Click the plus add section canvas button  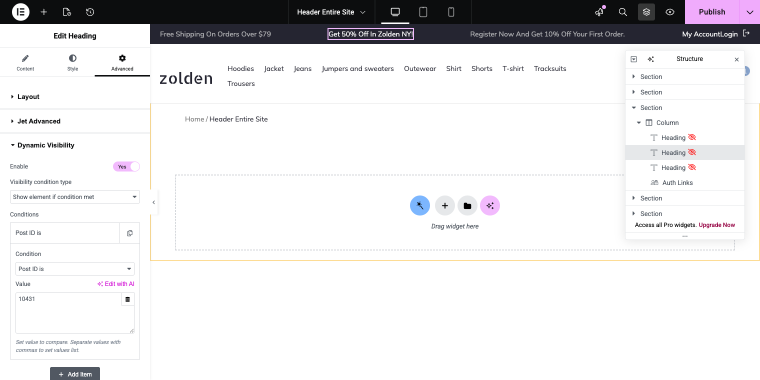(444, 206)
